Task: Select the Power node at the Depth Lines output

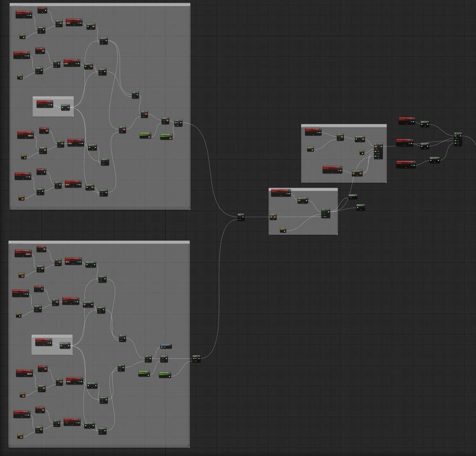Action: pos(178,123)
